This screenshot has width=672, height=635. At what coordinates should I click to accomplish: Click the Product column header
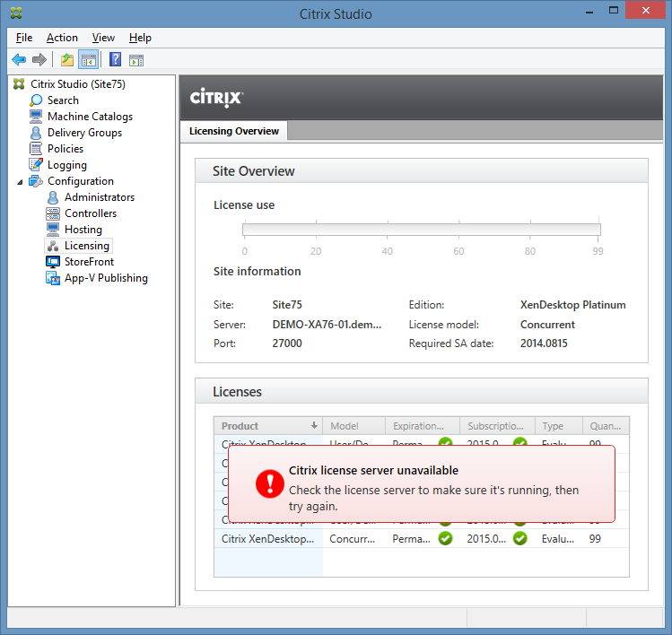[268, 426]
